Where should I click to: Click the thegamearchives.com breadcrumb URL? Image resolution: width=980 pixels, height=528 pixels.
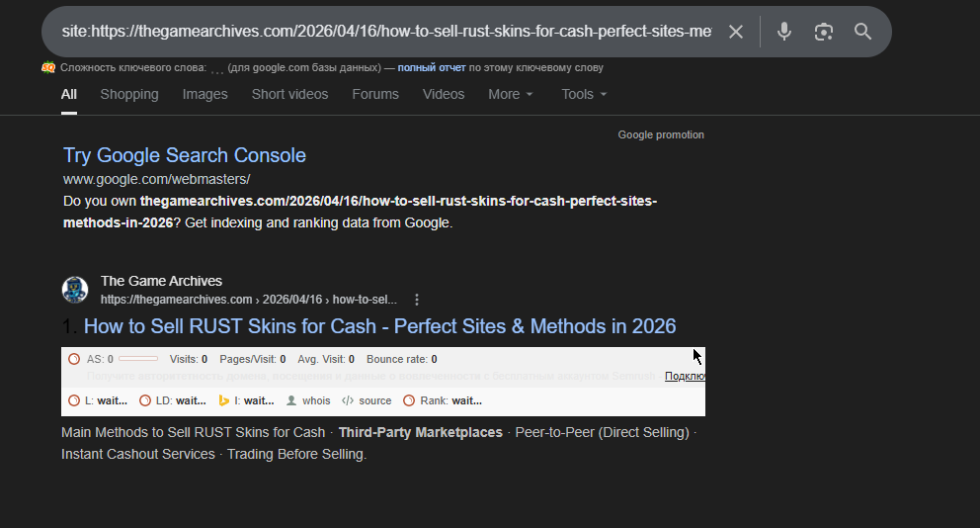249,300
